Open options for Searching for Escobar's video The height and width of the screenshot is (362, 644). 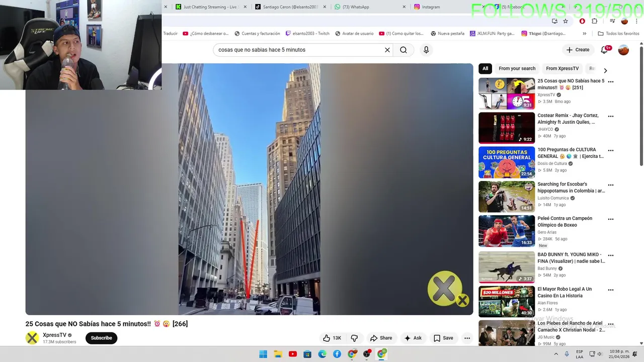611,185
